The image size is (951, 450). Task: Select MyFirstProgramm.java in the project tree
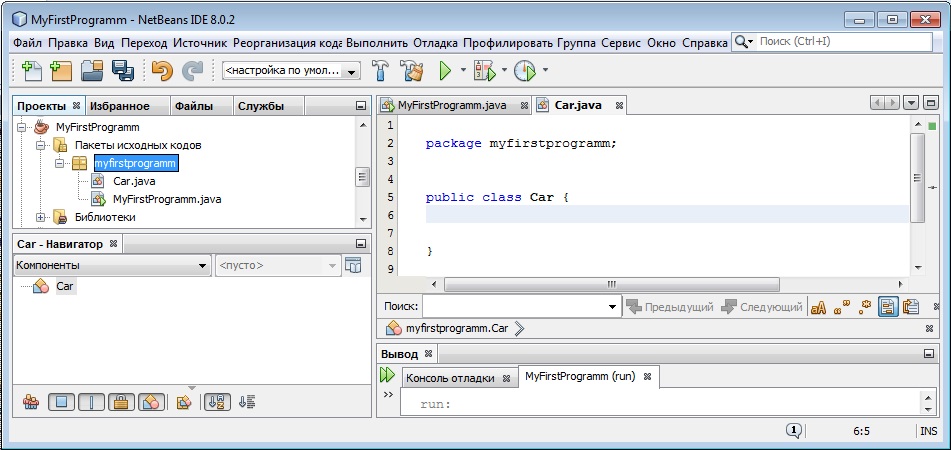[x=167, y=199]
